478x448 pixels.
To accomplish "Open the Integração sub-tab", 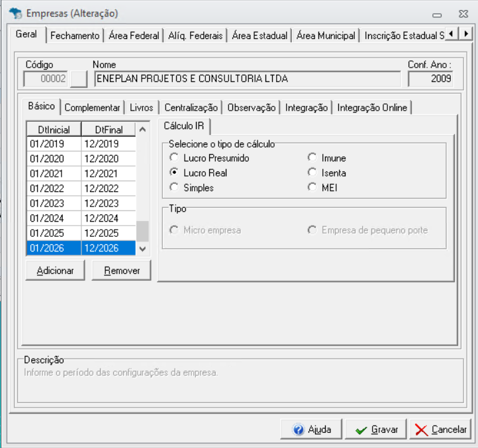I will 307,108.
